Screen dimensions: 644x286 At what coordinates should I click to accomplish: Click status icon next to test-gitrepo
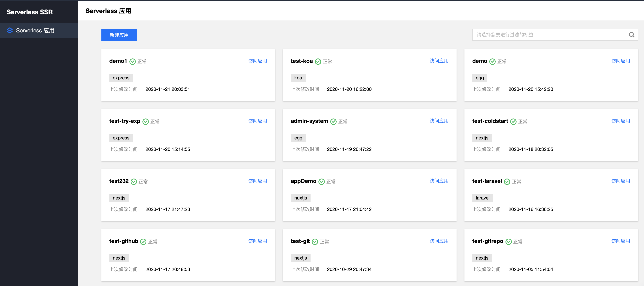tap(508, 242)
